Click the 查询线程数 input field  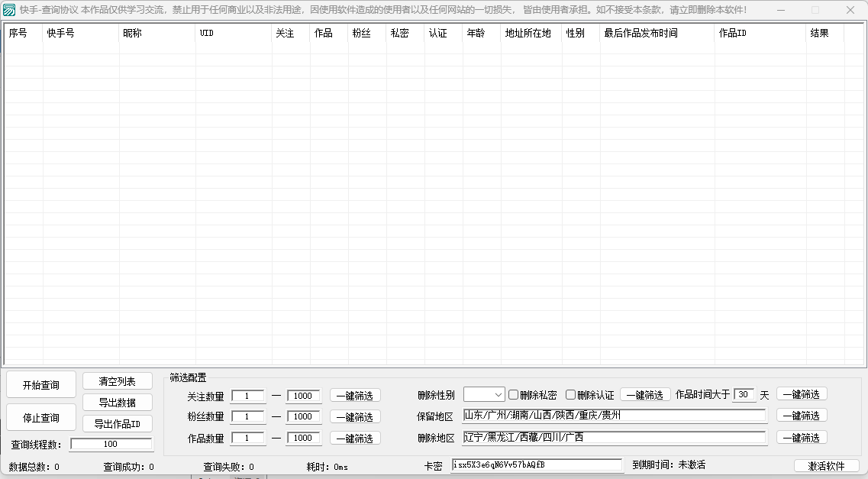click(x=111, y=444)
